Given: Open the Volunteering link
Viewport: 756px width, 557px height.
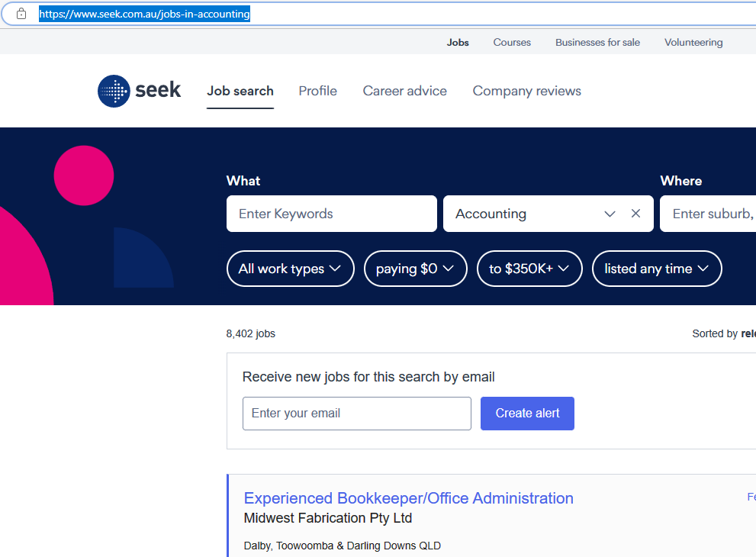Looking at the screenshot, I should (x=693, y=43).
